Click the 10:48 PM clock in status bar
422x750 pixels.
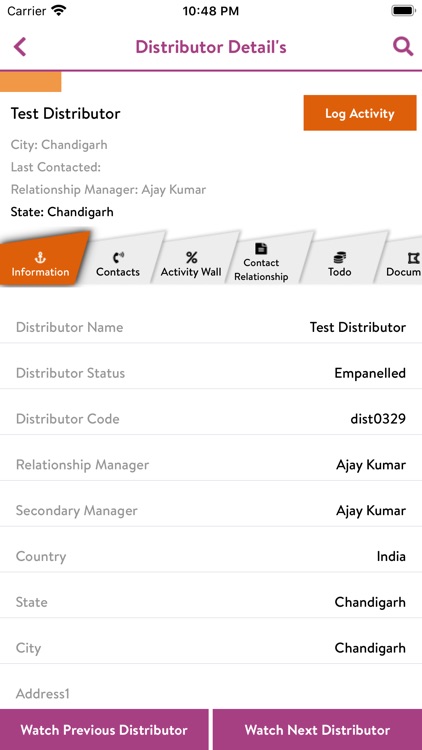click(211, 11)
